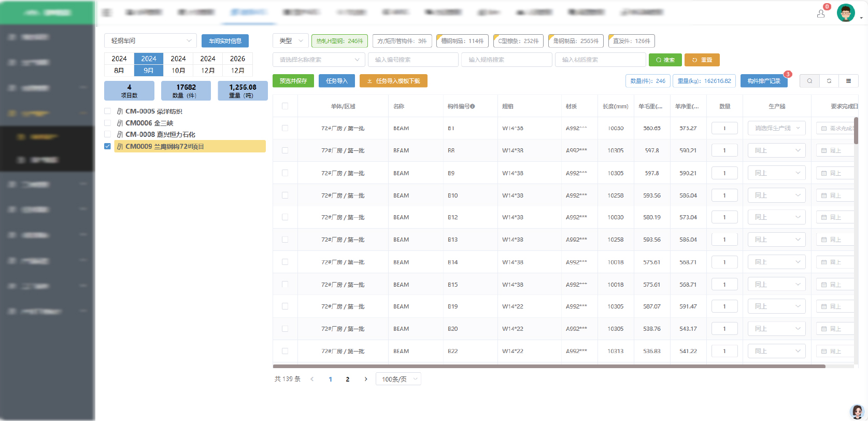Filter by C型檩条 252件 tag
Image resolution: width=868 pixels, height=421 pixels.
coord(518,41)
